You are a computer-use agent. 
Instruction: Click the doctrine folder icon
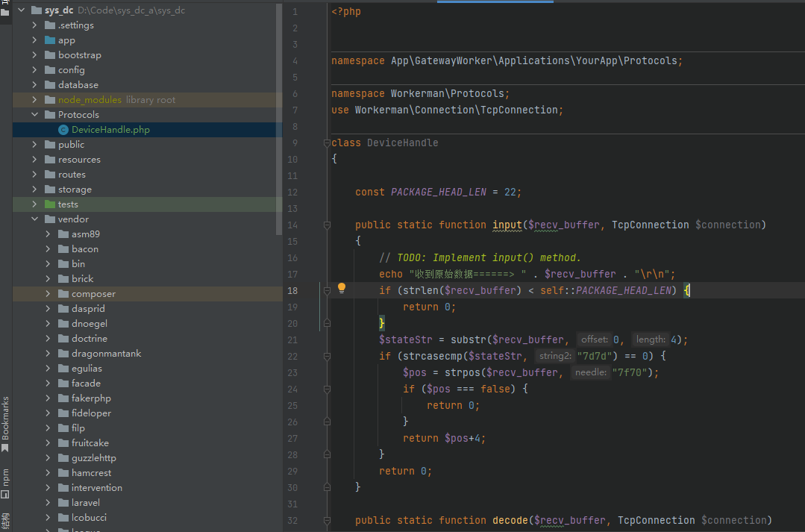pos(63,338)
